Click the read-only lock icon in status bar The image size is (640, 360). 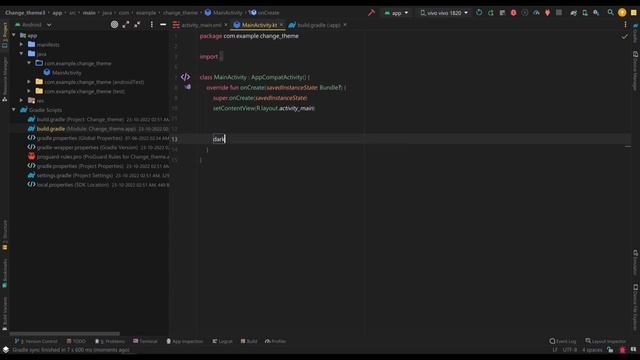point(610,350)
